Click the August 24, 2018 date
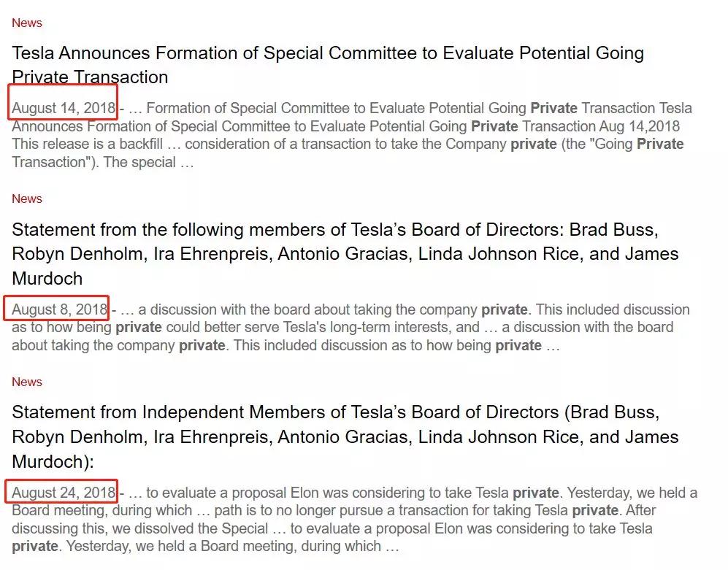 (x=64, y=493)
